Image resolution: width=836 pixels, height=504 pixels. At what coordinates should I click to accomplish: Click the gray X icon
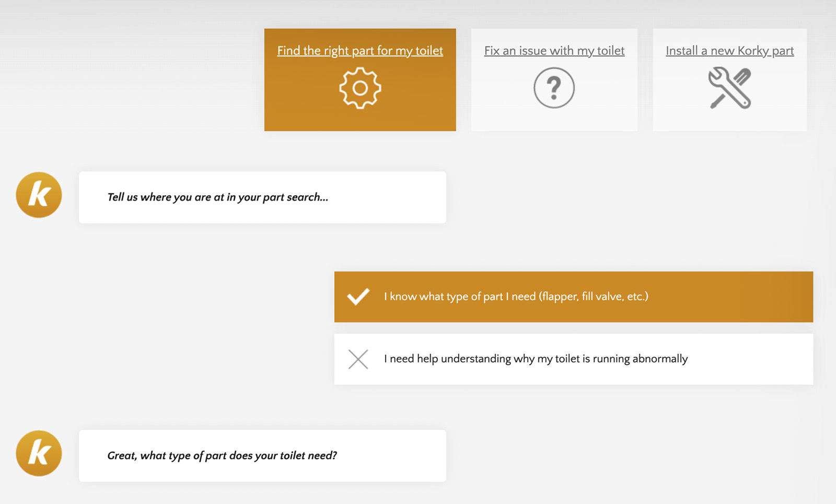click(x=358, y=359)
